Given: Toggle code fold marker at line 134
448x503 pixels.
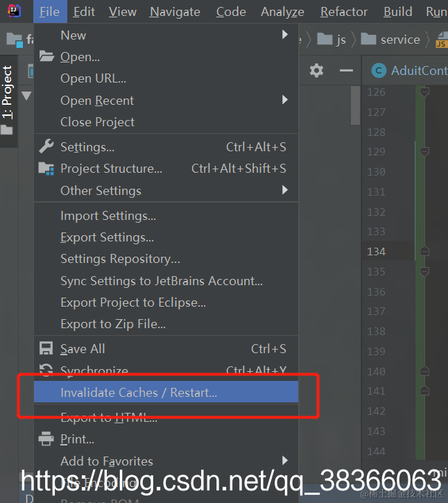Looking at the screenshot, I should coord(424,251).
